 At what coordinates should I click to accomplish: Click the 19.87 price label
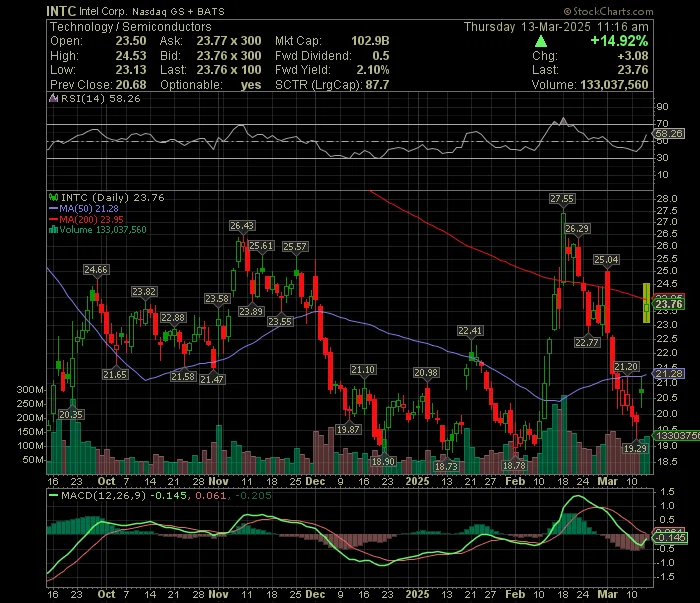click(x=348, y=430)
